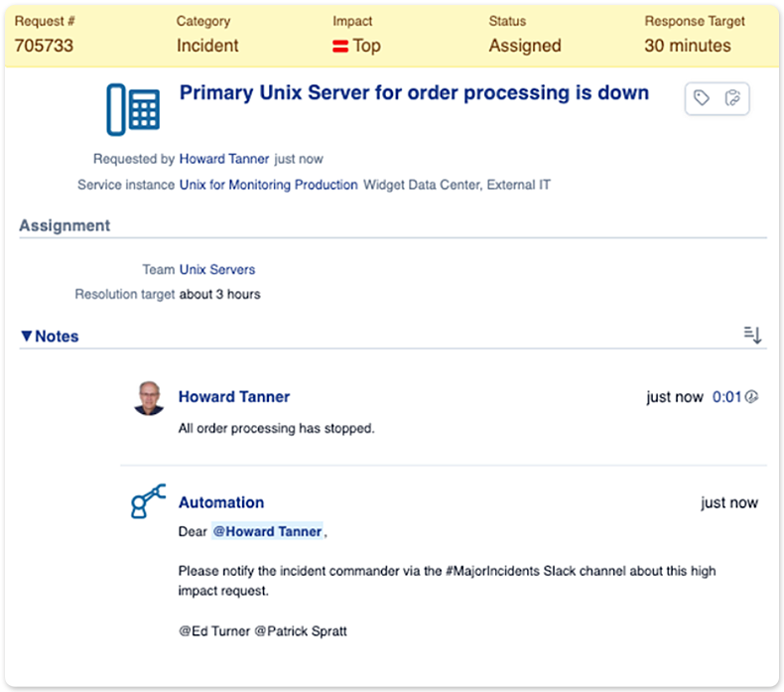Viewport: 784px width, 692px height.
Task: Click the 0:01 time spent value
Action: click(x=727, y=397)
